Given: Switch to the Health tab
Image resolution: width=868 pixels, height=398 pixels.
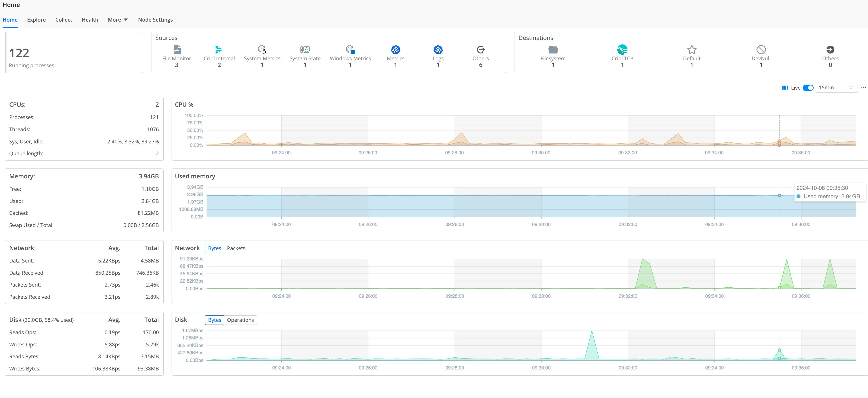Looking at the screenshot, I should point(90,20).
